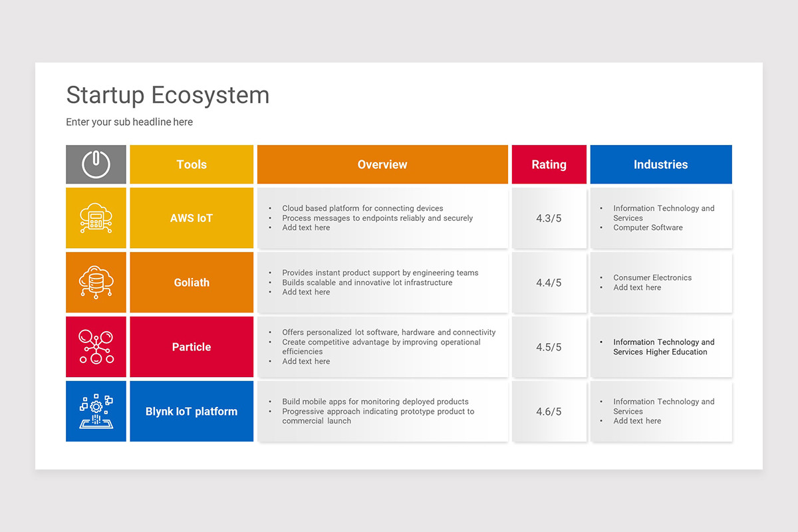Click 'Information Technology and Services Higher Education' text

tap(664, 347)
